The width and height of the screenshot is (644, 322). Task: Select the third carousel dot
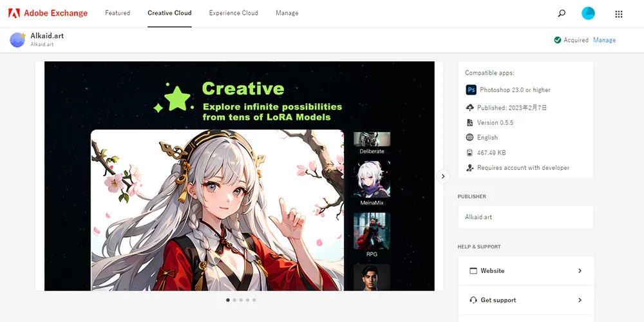[241, 300]
